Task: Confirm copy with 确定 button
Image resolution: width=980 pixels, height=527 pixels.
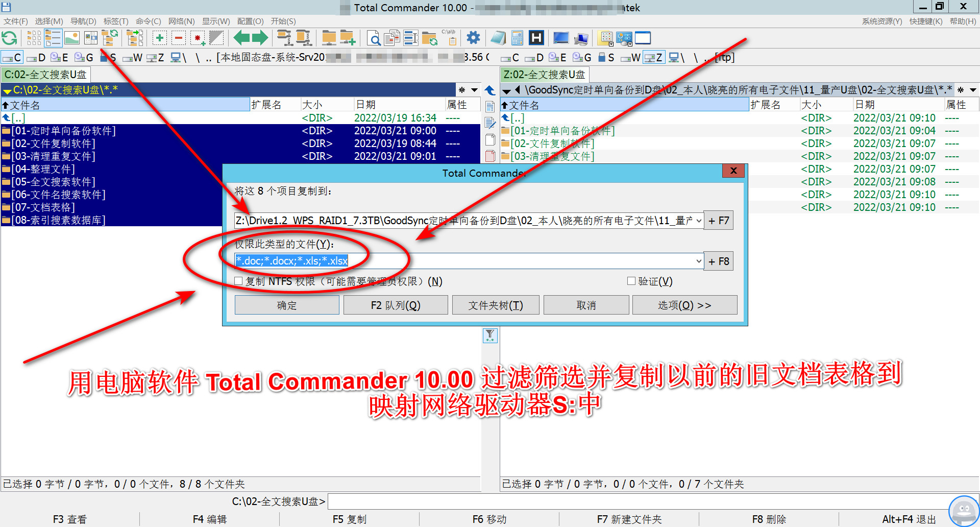Action: (x=287, y=305)
